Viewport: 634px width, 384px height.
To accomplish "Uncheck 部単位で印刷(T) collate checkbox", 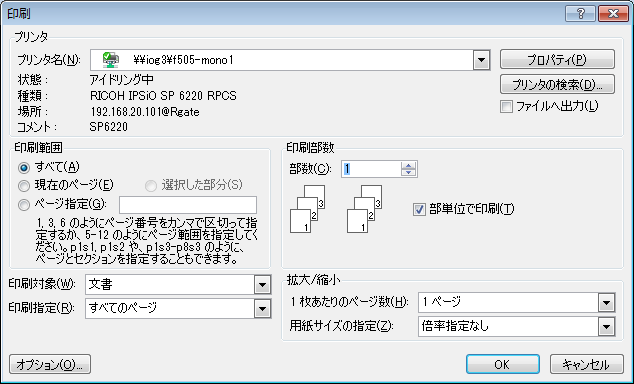I will [x=419, y=209].
